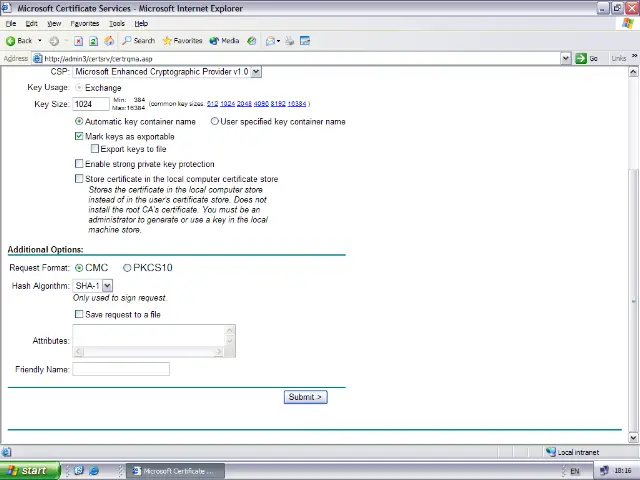Open the View menu
This screenshot has height=480, width=640.
click(55, 23)
